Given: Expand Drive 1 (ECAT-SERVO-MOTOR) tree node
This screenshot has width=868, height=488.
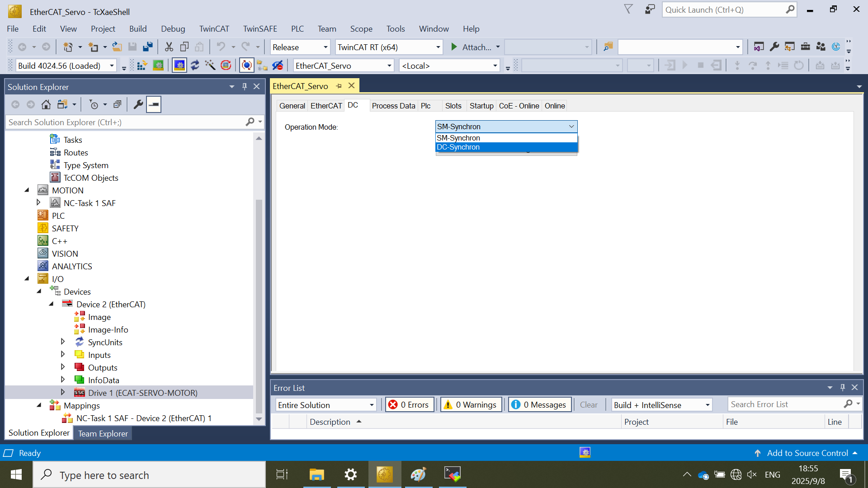Looking at the screenshot, I should (x=63, y=393).
